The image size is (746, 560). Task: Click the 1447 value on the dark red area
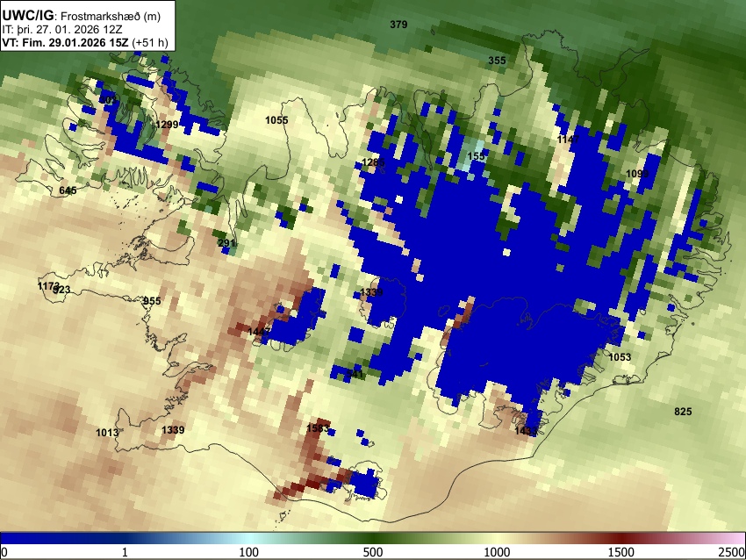click(x=259, y=332)
